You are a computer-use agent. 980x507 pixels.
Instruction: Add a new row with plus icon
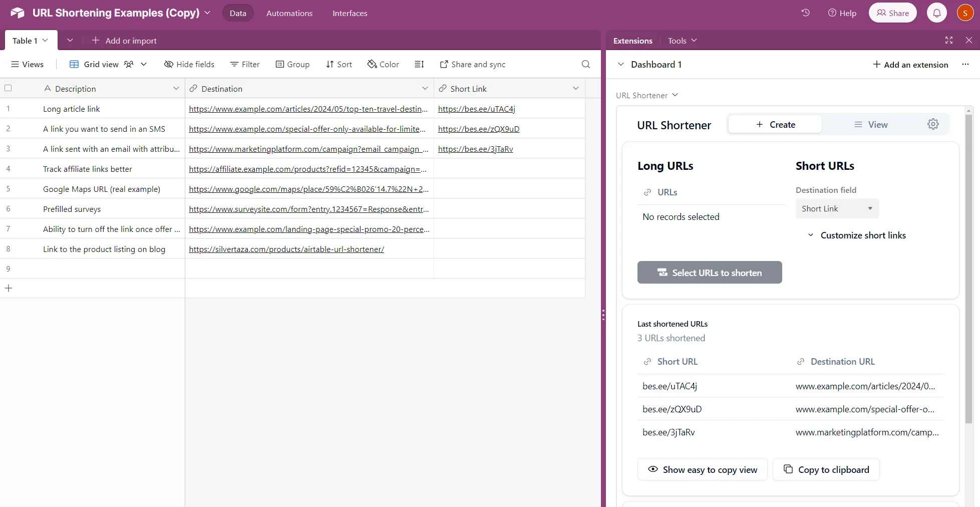[x=9, y=288]
